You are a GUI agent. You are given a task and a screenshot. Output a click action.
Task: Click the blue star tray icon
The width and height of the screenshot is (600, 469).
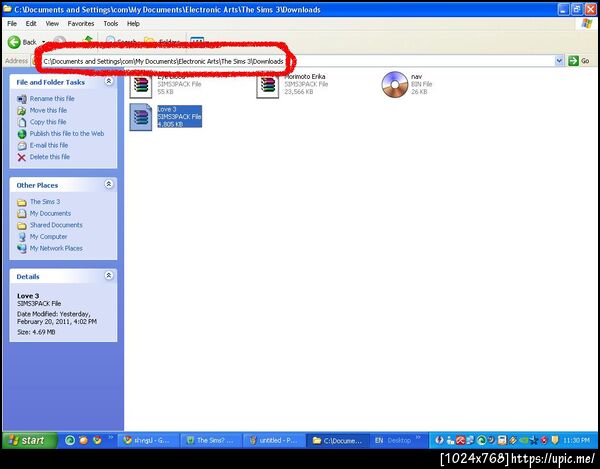[534, 440]
